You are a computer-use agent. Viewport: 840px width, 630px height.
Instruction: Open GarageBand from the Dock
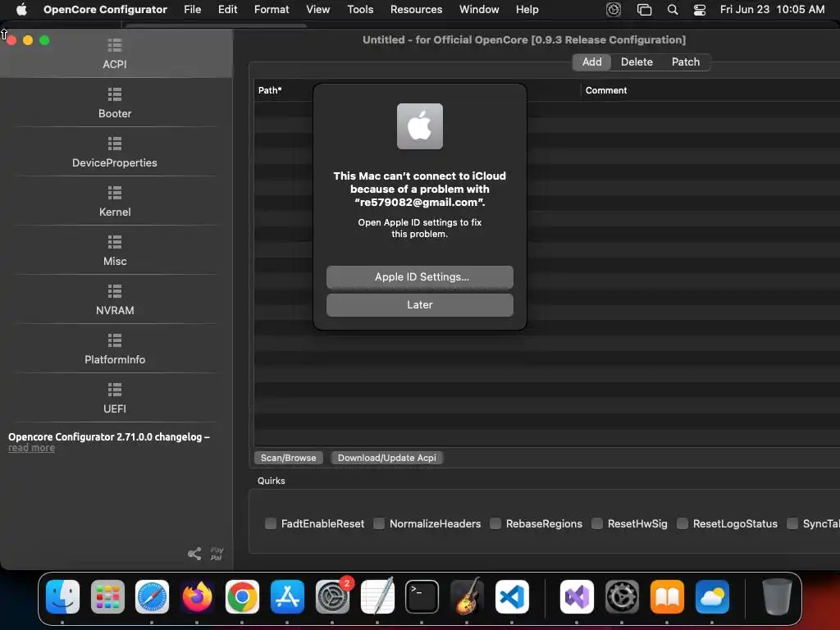467,597
